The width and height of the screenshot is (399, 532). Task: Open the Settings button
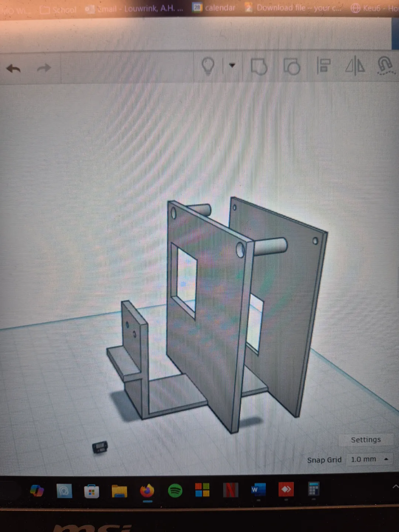(x=366, y=440)
